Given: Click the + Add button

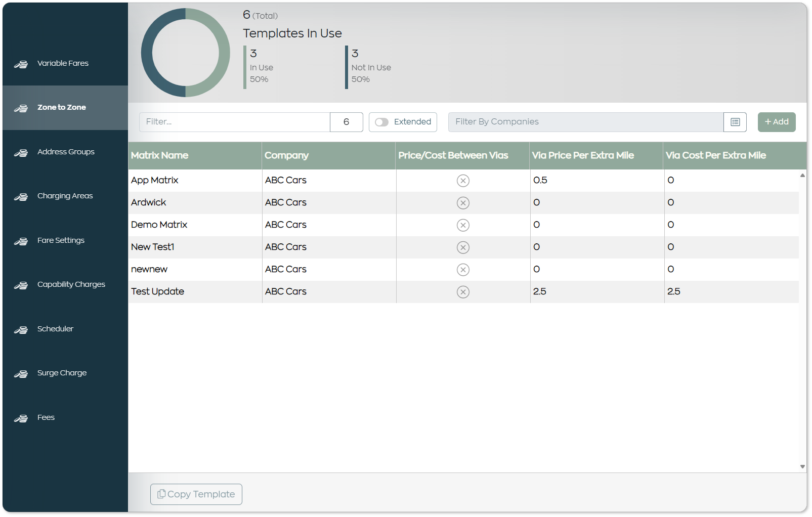Looking at the screenshot, I should (776, 122).
